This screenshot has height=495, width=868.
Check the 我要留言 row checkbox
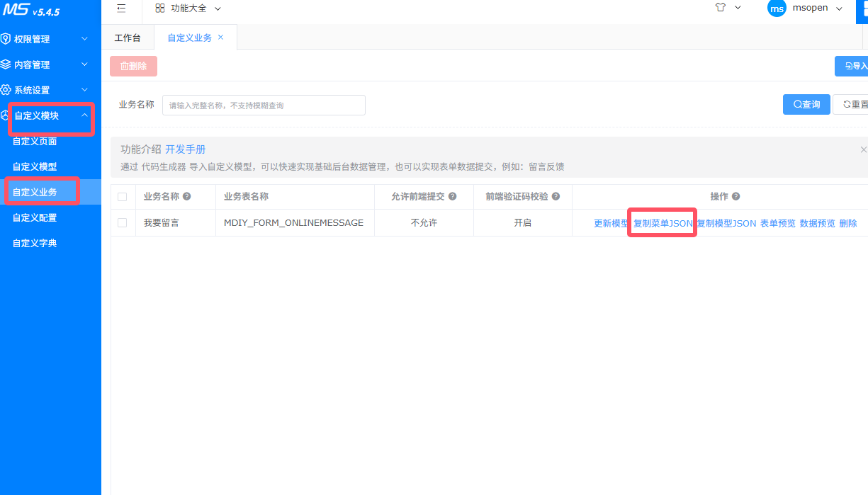click(123, 222)
